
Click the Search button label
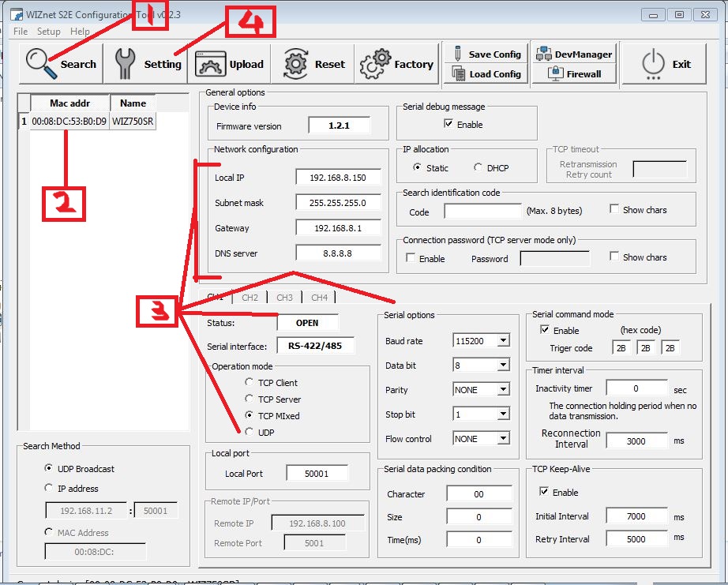(x=78, y=64)
